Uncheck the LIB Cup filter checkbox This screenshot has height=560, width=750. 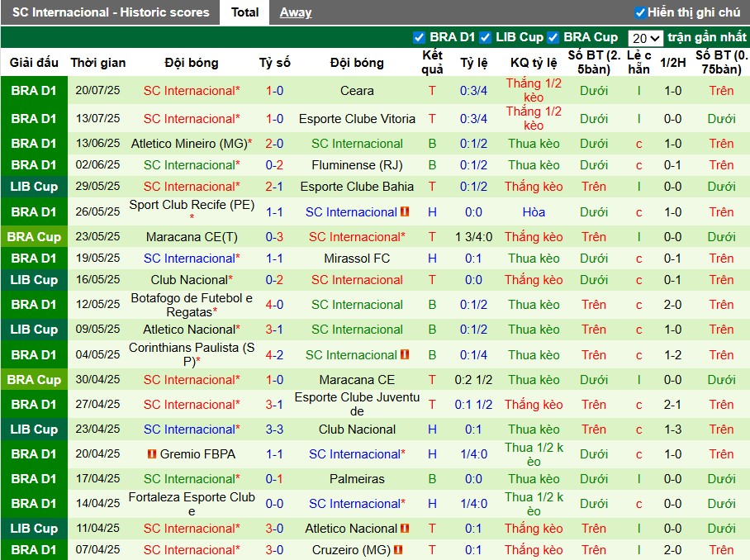[485, 37]
